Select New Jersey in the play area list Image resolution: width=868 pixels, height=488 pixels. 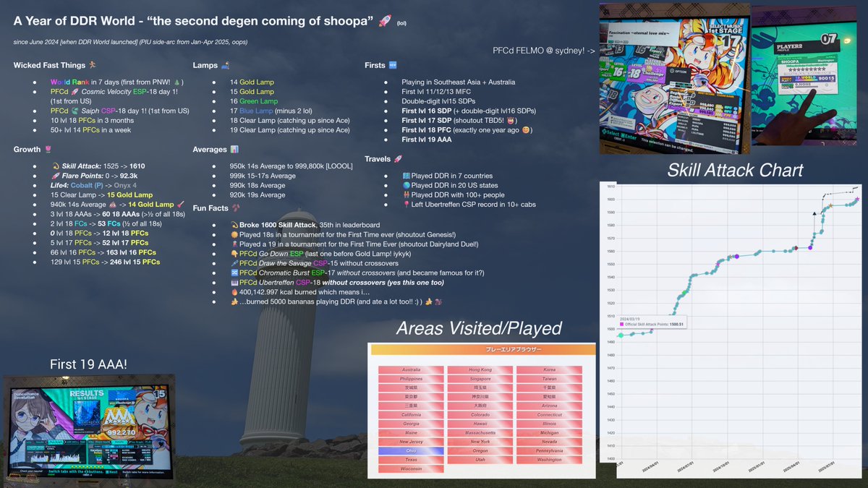411,442
